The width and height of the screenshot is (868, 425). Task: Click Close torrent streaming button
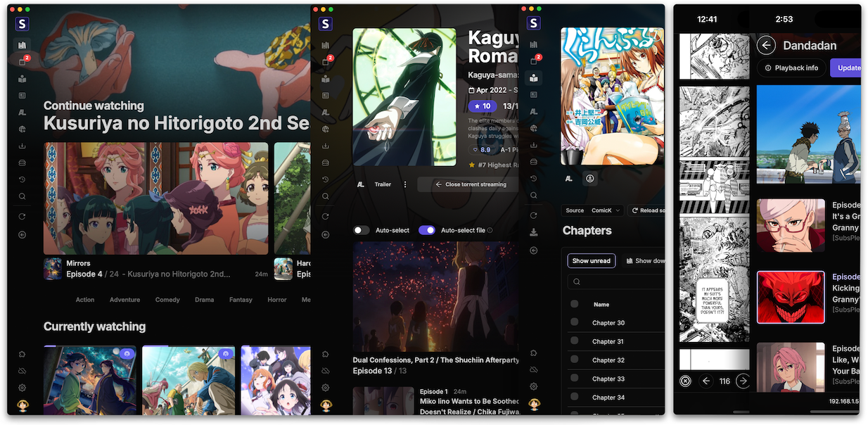(x=470, y=184)
